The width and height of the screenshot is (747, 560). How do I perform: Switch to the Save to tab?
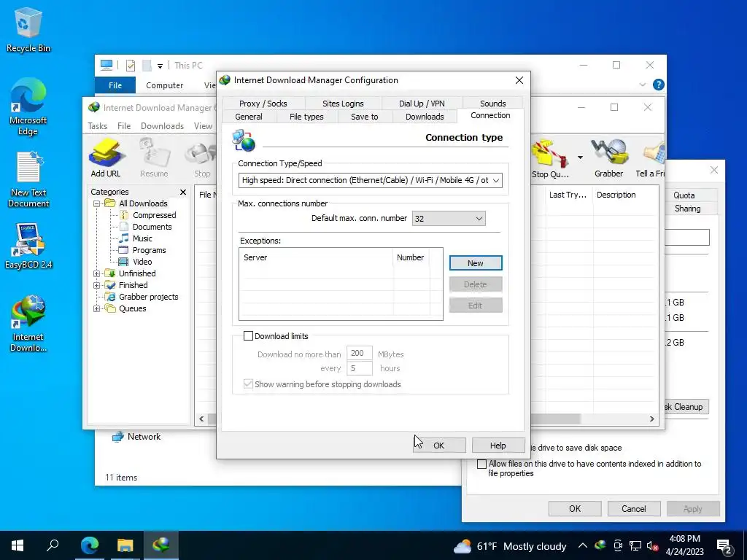point(365,117)
